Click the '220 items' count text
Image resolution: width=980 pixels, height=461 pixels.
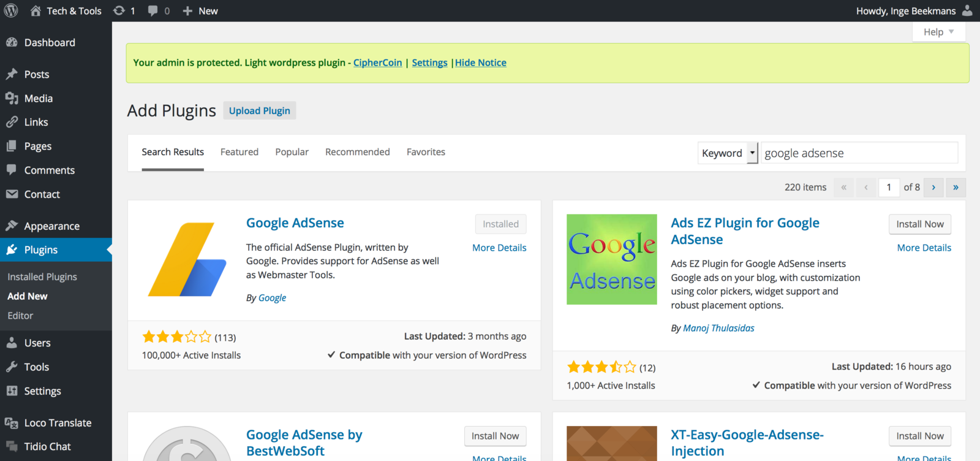coord(805,187)
